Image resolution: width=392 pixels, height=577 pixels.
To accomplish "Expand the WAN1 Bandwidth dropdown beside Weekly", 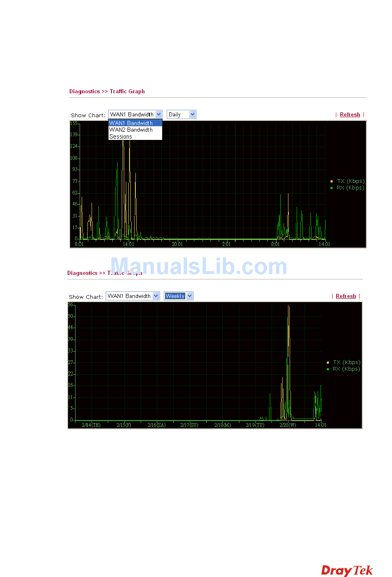I will [x=132, y=296].
